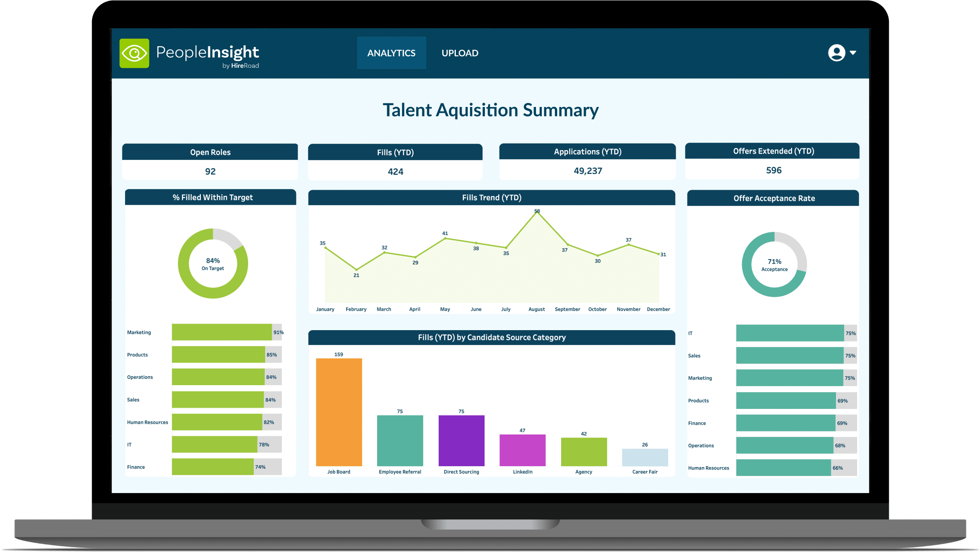Click the Operations 84% filled-within-target bar
This screenshot has width=980, height=552.
218,377
